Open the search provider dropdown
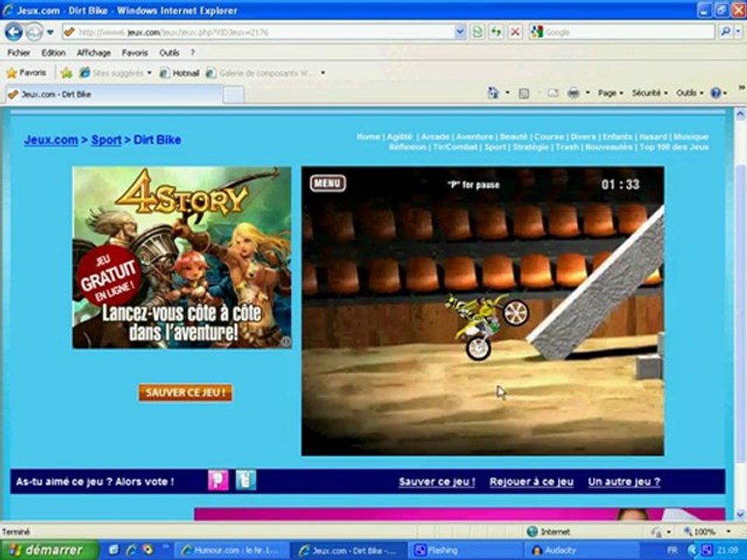 coord(738,33)
